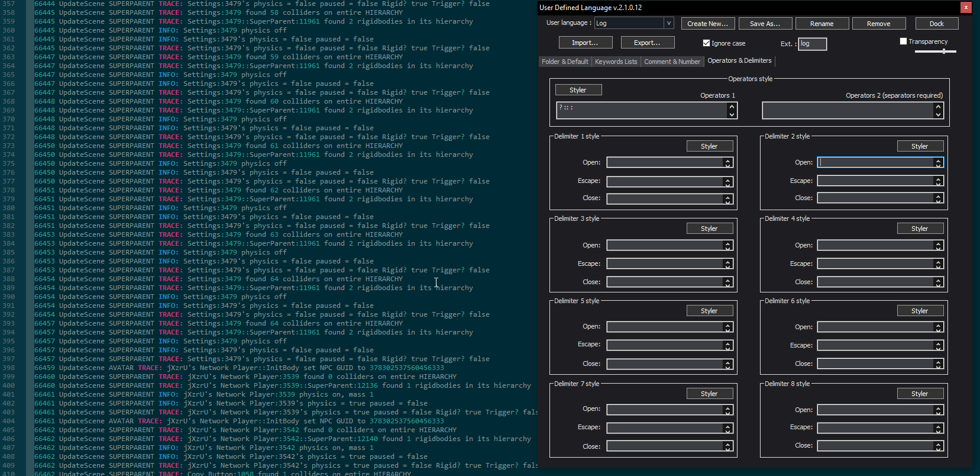The width and height of the screenshot is (980, 476).
Task: Click Delimiter 3 Close scroll arrows
Action: pyautogui.click(x=728, y=282)
